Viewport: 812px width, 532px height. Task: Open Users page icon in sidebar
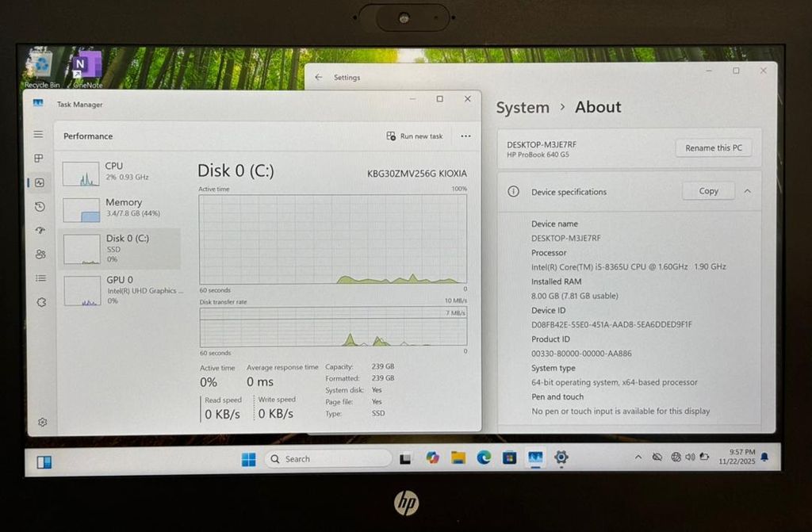[x=40, y=255]
